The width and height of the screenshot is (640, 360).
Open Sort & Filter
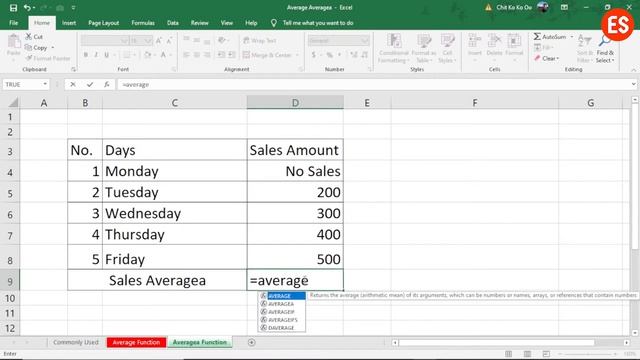(585, 48)
